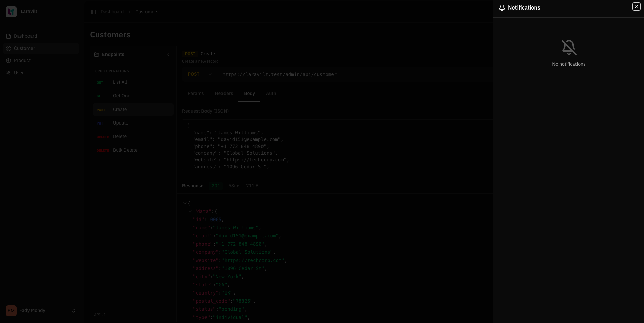Image resolution: width=644 pixels, height=323 pixels.
Task: Switch to the Headers tab
Action: point(224,94)
